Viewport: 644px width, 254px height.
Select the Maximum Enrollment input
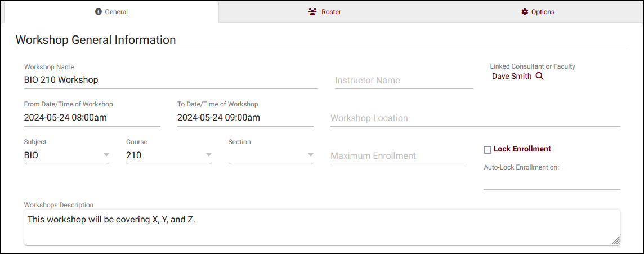[398, 156]
